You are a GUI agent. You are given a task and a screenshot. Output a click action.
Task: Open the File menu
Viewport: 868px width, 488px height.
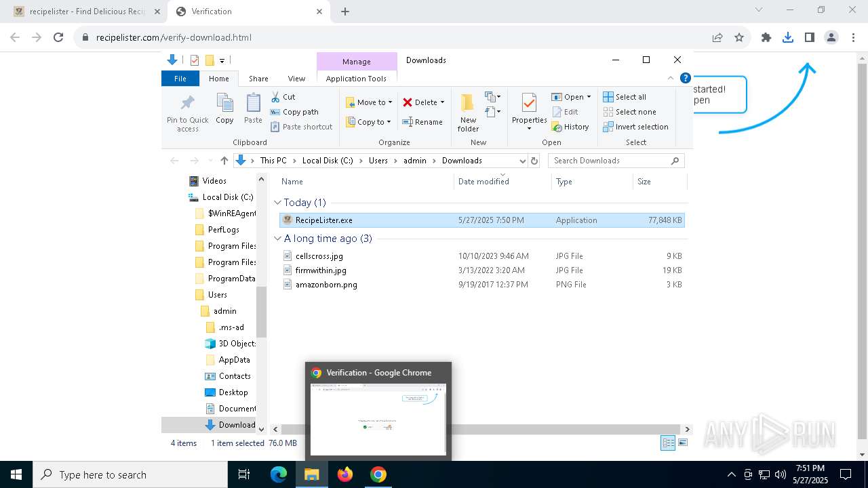(180, 79)
